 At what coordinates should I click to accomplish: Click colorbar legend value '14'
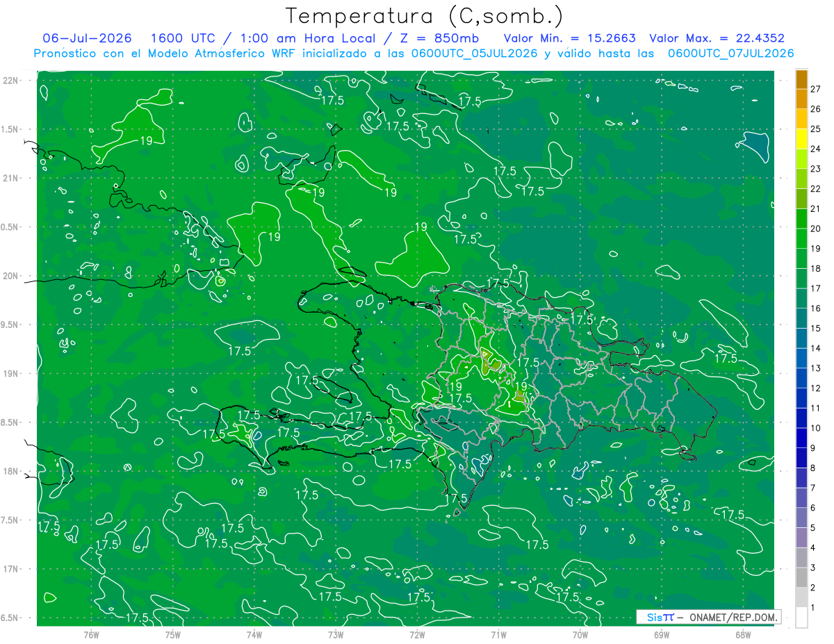pyautogui.click(x=816, y=348)
